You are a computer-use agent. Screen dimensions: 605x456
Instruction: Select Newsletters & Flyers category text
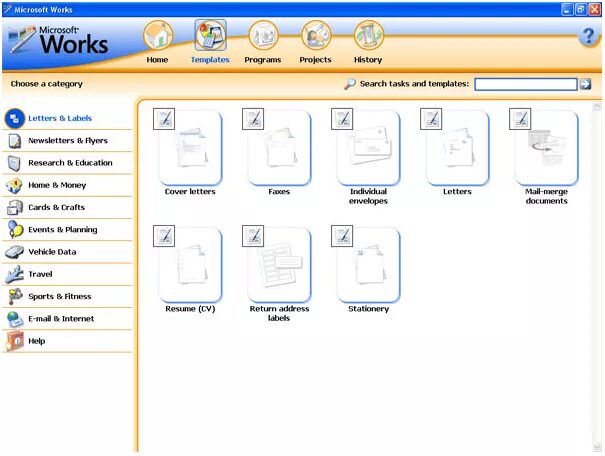pyautogui.click(x=68, y=141)
